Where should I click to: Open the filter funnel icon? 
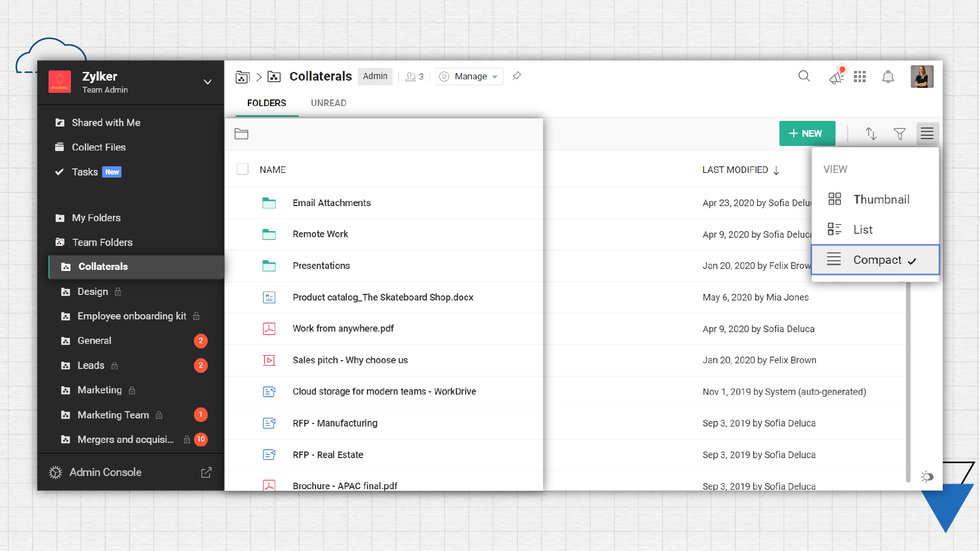pyautogui.click(x=899, y=134)
